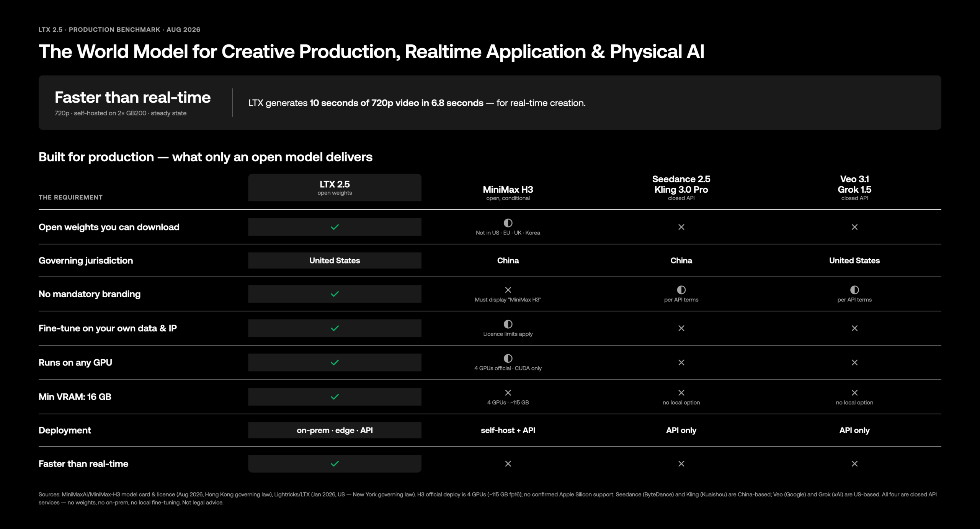The height and width of the screenshot is (529, 980).
Task: Click the 'on-prem · edge · API' deployment cell
Action: pyautogui.click(x=335, y=430)
